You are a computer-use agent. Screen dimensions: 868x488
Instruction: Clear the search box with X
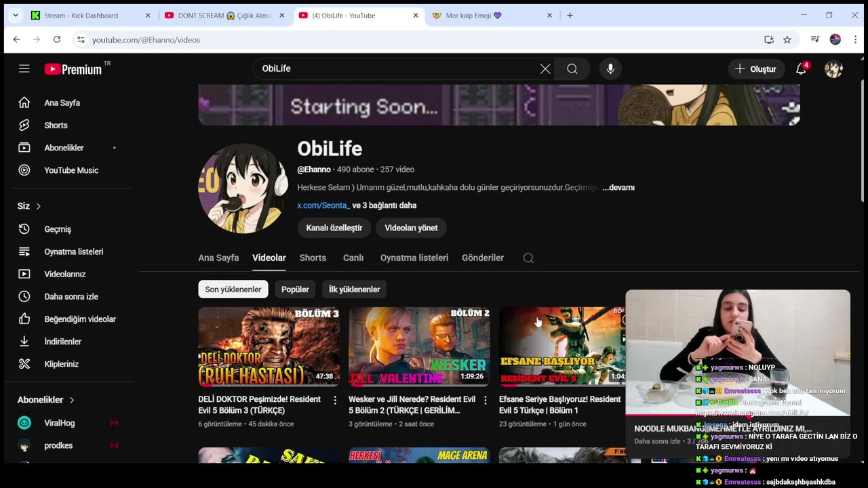(545, 68)
